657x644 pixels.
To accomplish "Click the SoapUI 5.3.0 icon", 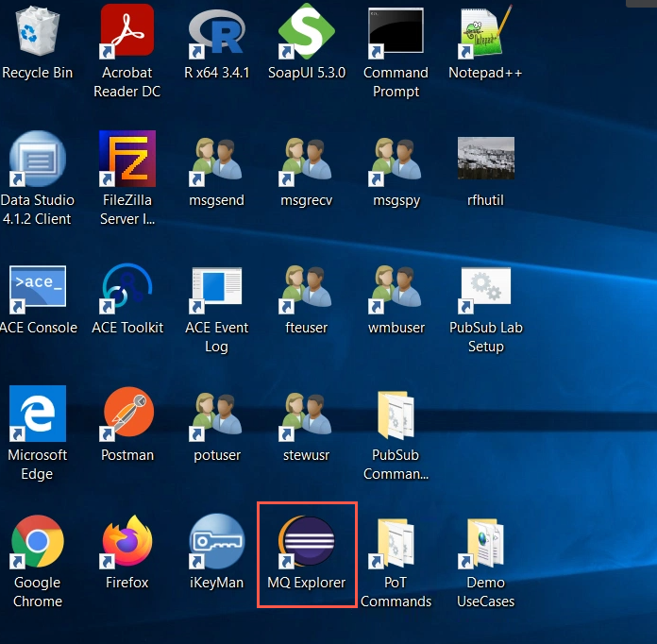I will point(306,31).
